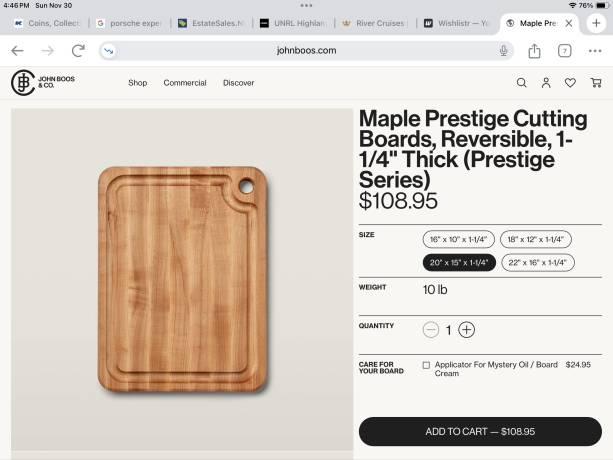Open the browser tab overview showing 7 tabs

pyautogui.click(x=565, y=51)
